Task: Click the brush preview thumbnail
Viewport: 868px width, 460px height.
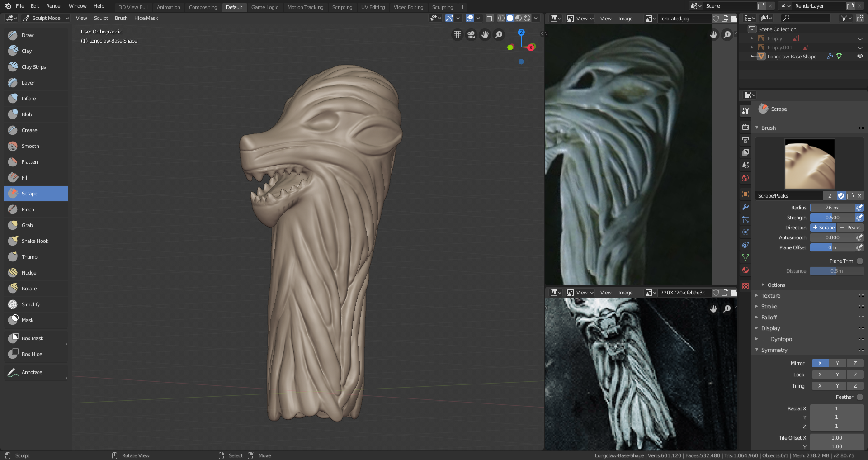Action: (809, 164)
